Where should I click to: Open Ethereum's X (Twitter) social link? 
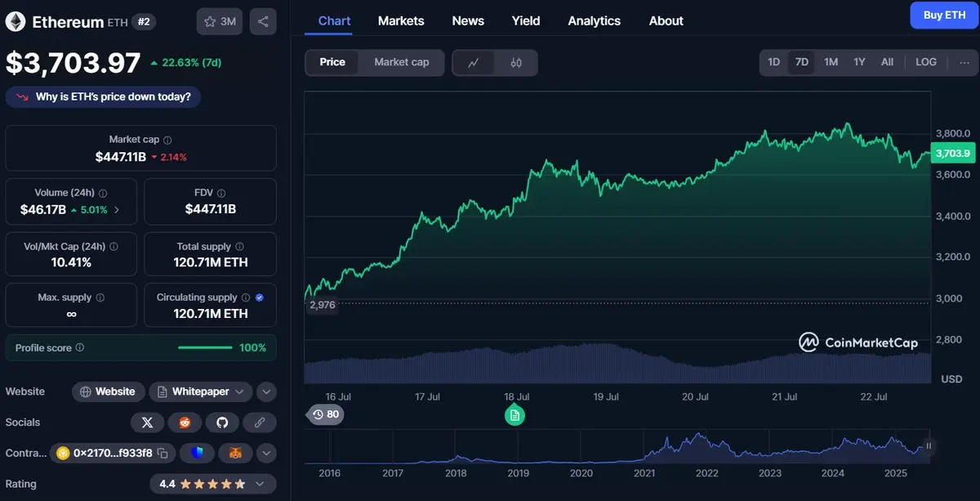[x=147, y=423]
